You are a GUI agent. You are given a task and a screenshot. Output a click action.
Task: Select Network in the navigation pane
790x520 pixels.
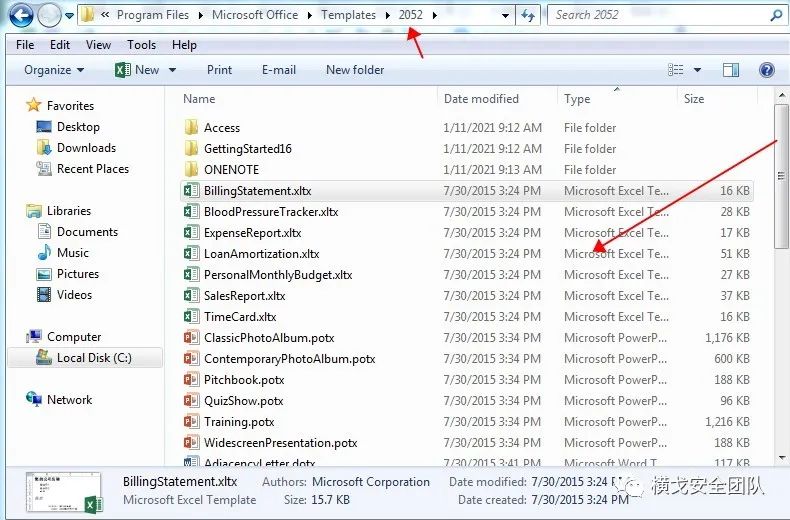(70, 400)
